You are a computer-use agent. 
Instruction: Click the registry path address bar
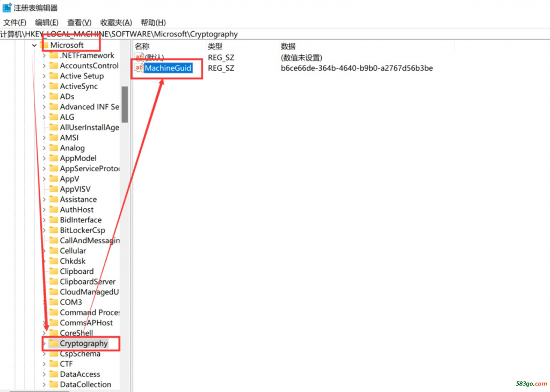(x=275, y=34)
